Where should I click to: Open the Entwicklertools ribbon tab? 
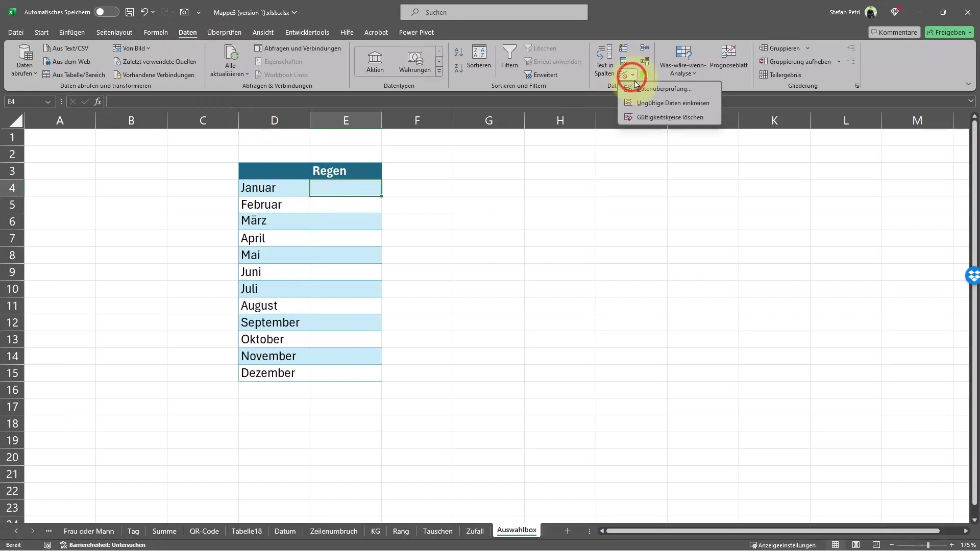point(307,32)
